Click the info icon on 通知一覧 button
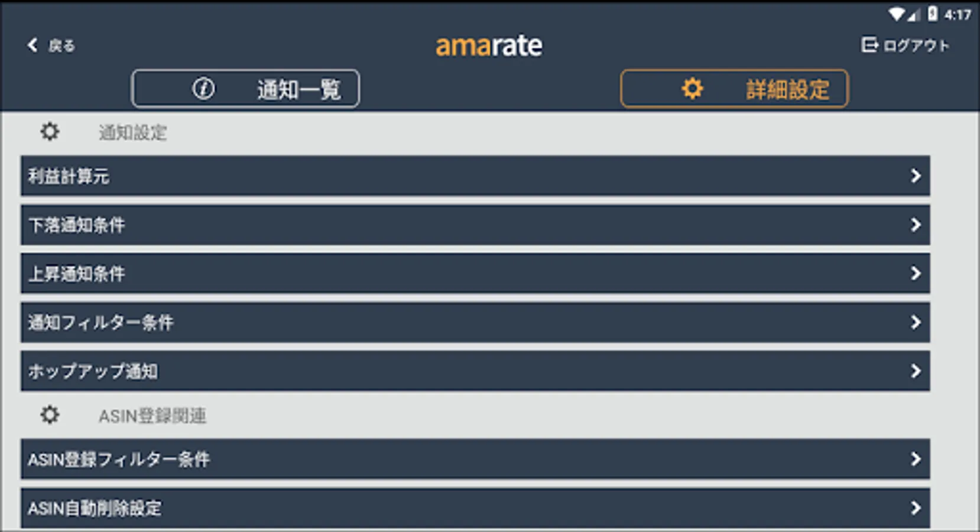 click(x=203, y=89)
